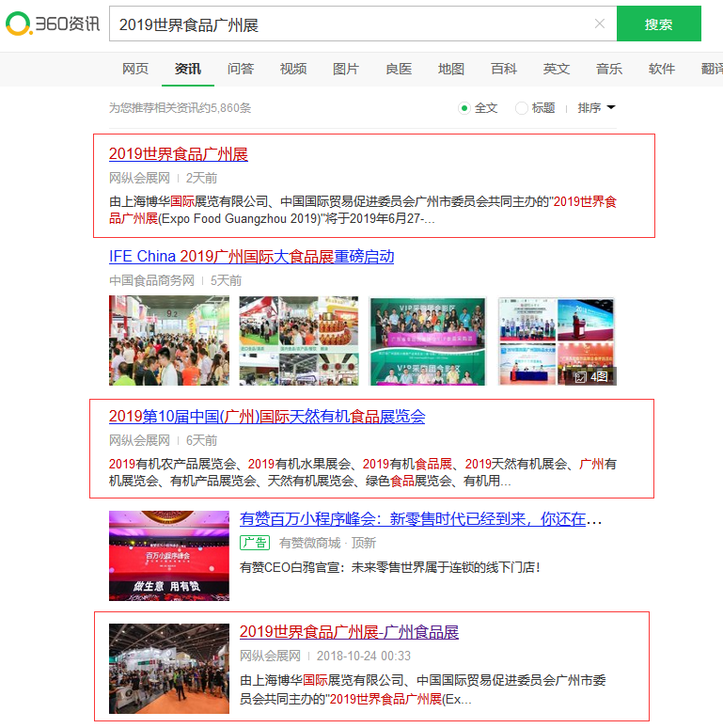Viewport: 723px width, 728px height.
Task: Select the 全文 radio button
Action: pyautogui.click(x=464, y=108)
